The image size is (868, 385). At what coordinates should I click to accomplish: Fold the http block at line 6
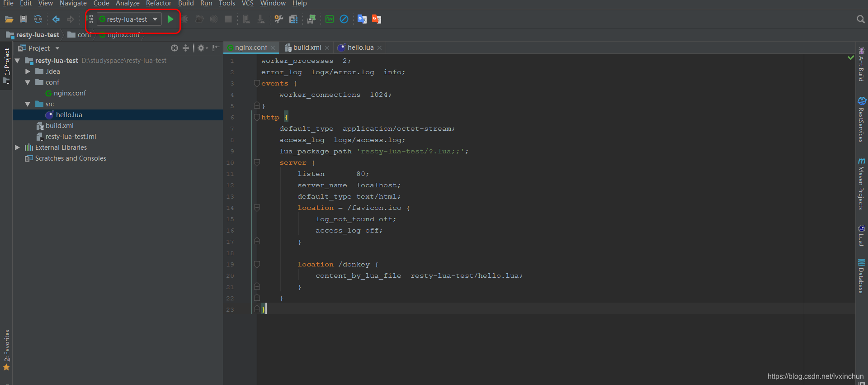tap(257, 117)
